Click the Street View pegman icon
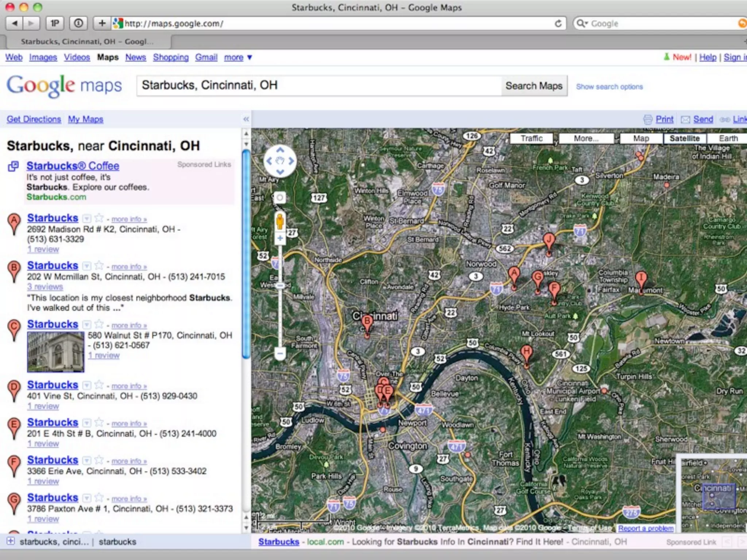This screenshot has width=747, height=560. coord(280,221)
